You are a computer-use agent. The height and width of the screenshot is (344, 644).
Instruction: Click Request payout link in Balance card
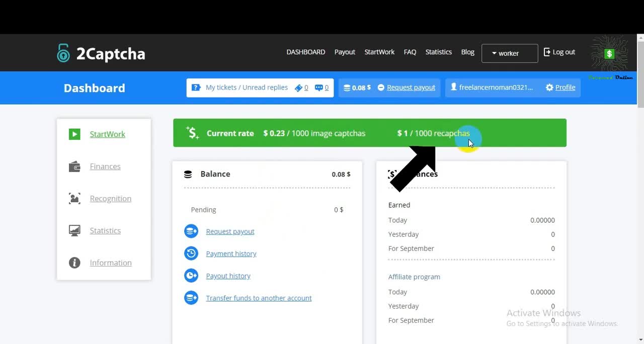(230, 231)
